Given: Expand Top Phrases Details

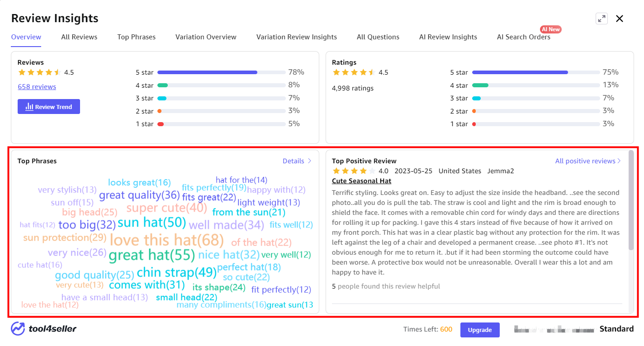Looking at the screenshot, I should click(x=297, y=161).
